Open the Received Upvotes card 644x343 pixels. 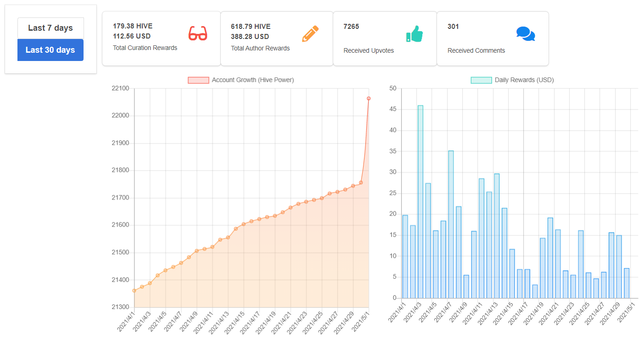[385, 39]
